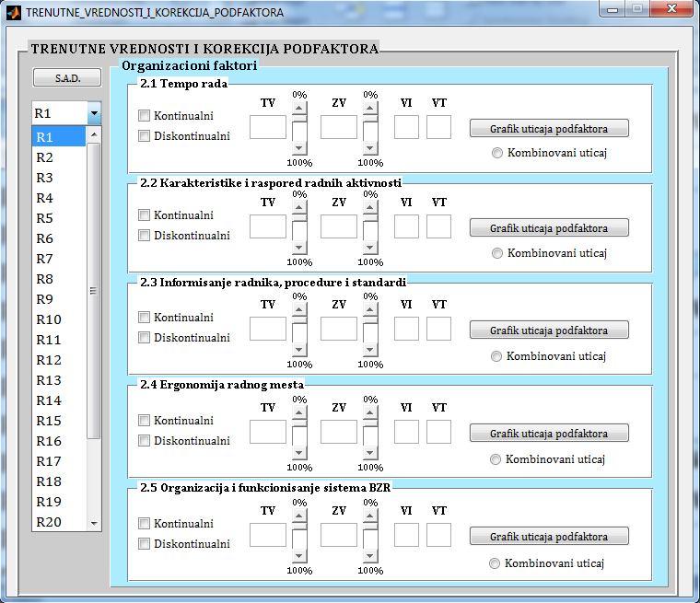Click the ZV input field in 2.3

[x=339, y=329]
